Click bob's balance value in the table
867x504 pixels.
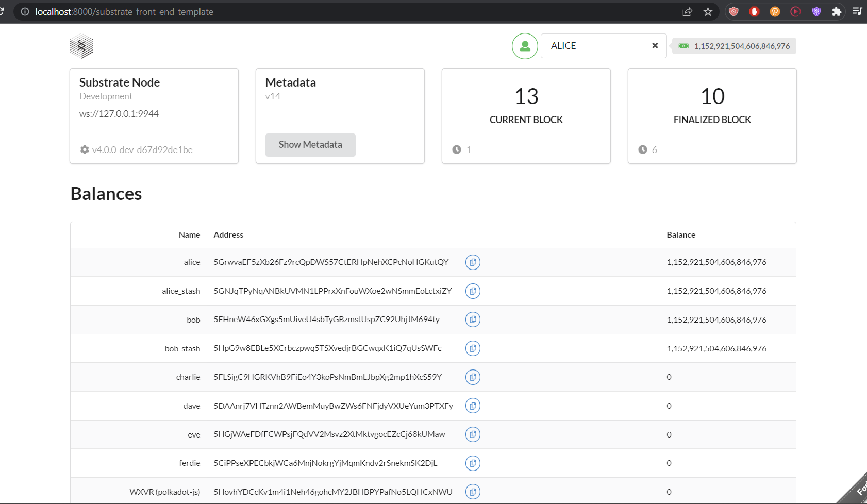tap(716, 320)
